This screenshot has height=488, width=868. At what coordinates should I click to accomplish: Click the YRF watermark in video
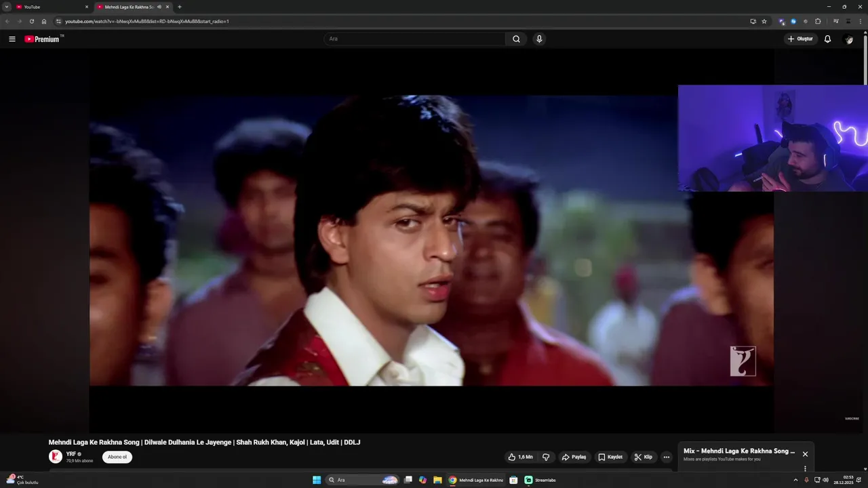tap(743, 361)
